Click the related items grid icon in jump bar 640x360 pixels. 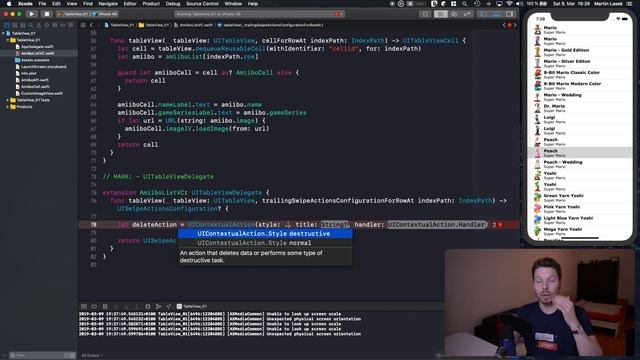(x=83, y=25)
